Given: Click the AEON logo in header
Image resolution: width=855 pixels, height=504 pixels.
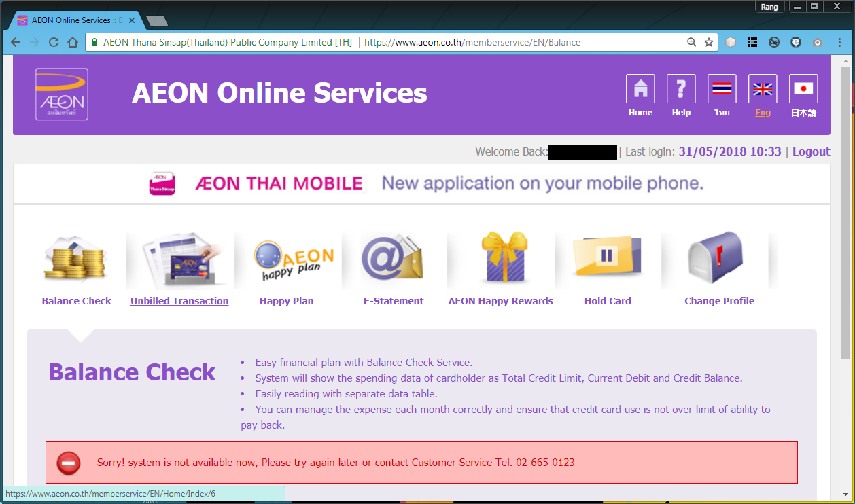Looking at the screenshot, I should pos(62,94).
